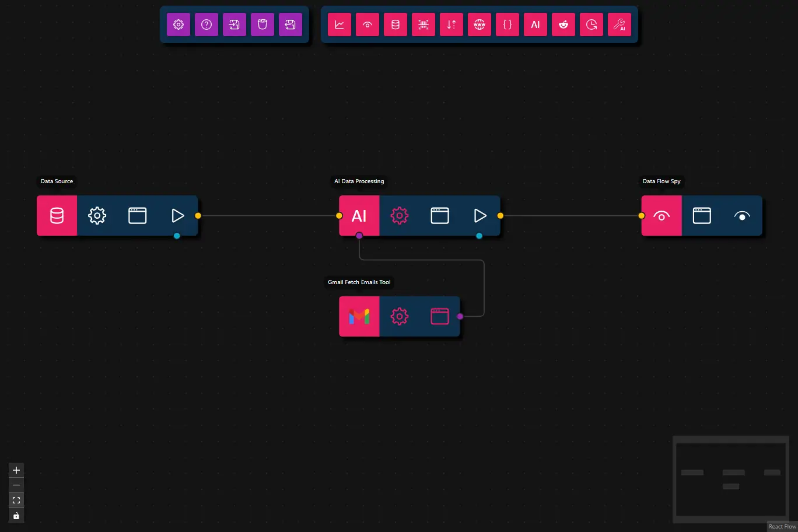Add a chart node from the toolbar
Image resolution: width=798 pixels, height=532 pixels.
pyautogui.click(x=339, y=24)
